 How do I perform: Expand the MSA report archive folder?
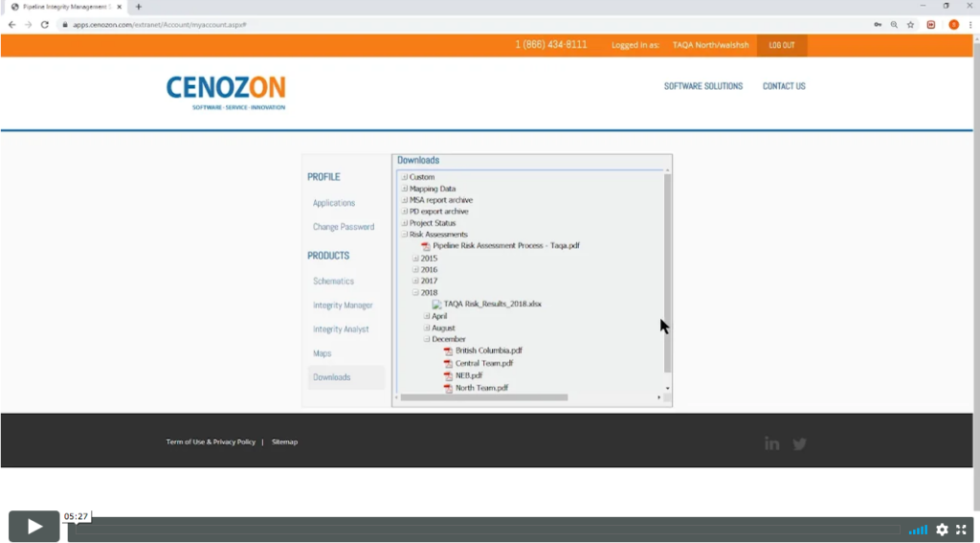[405, 200]
